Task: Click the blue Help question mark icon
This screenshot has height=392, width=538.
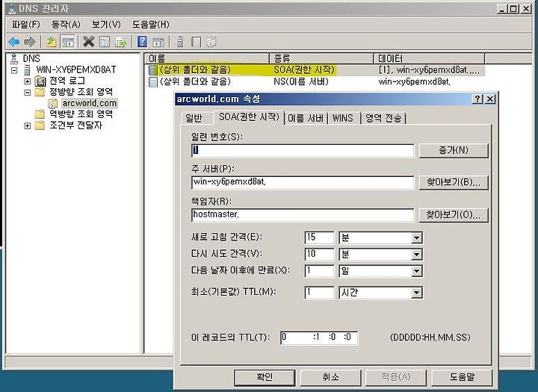Action: (x=142, y=42)
